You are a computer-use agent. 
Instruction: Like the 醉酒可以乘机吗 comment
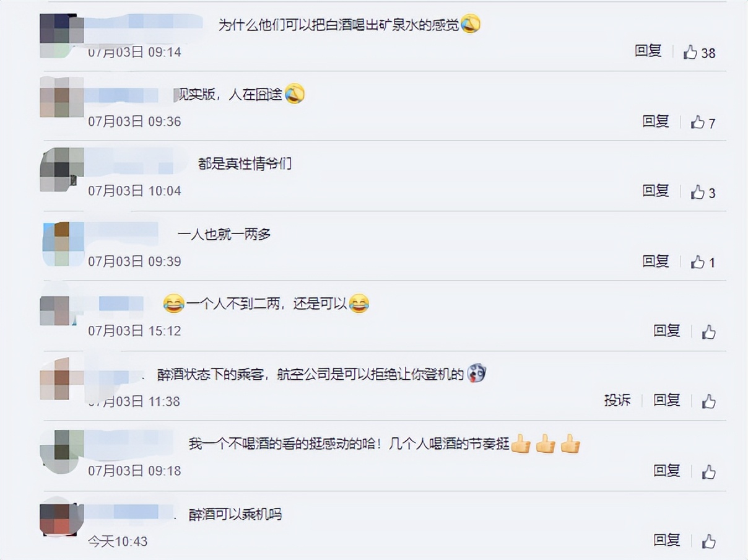click(709, 541)
